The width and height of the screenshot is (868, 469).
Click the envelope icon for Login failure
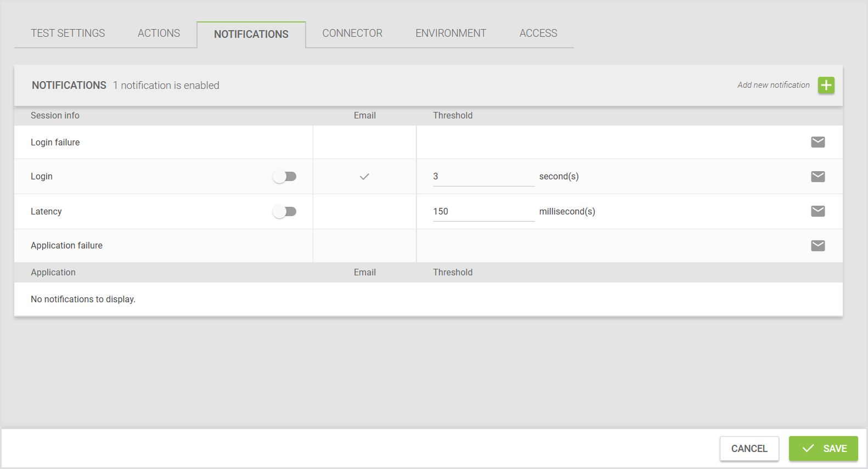coord(818,142)
